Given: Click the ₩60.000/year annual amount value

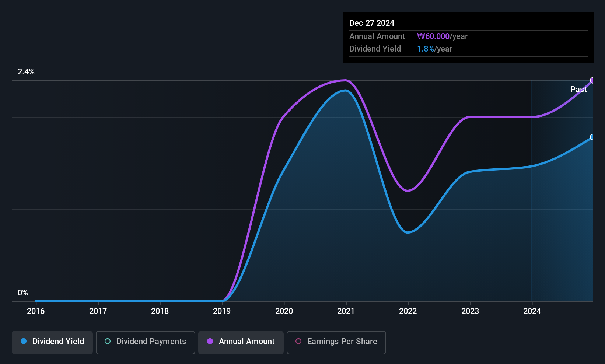Looking at the screenshot, I should [442, 36].
